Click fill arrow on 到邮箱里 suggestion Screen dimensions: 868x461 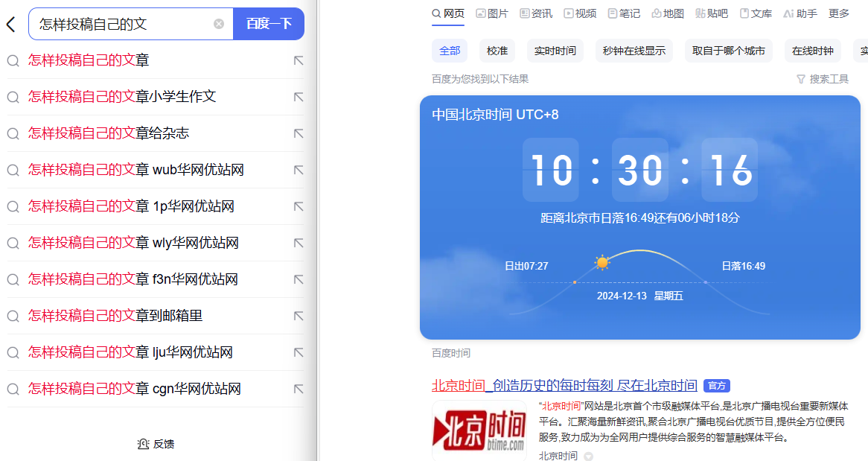click(x=299, y=317)
